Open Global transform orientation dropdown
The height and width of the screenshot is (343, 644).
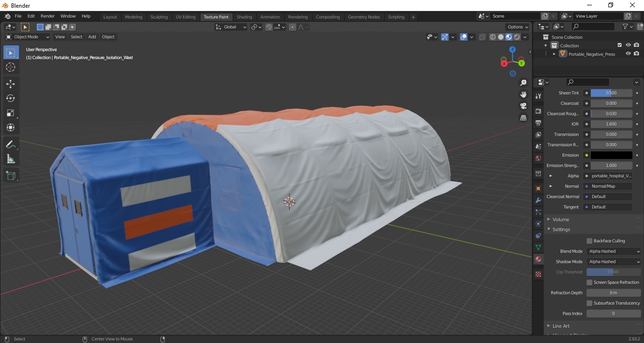pos(231,27)
